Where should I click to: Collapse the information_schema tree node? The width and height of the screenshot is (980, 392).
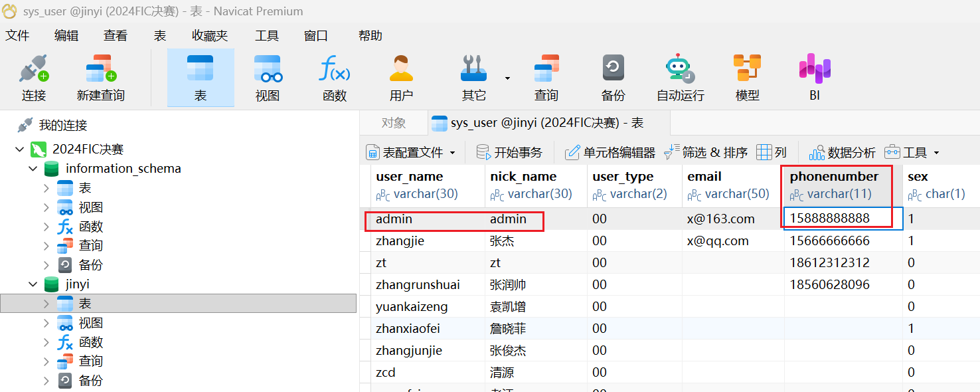33,169
